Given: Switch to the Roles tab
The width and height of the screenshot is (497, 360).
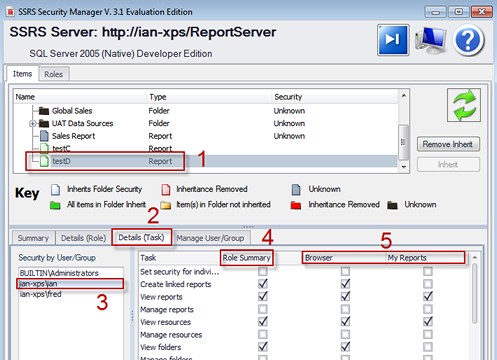Looking at the screenshot, I should tap(54, 74).
